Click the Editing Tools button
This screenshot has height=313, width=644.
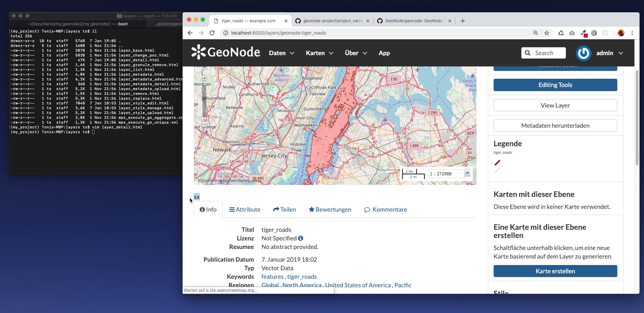(x=555, y=85)
